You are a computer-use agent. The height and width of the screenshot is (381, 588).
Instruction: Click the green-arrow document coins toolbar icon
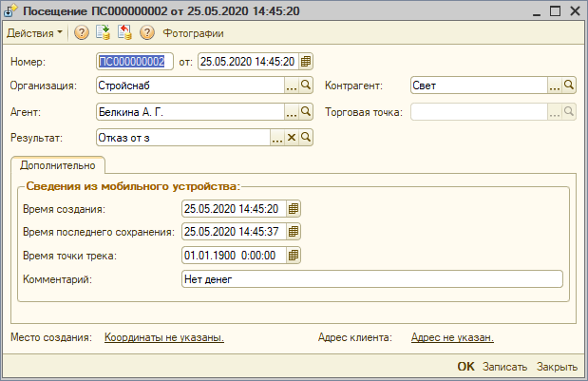(x=103, y=32)
